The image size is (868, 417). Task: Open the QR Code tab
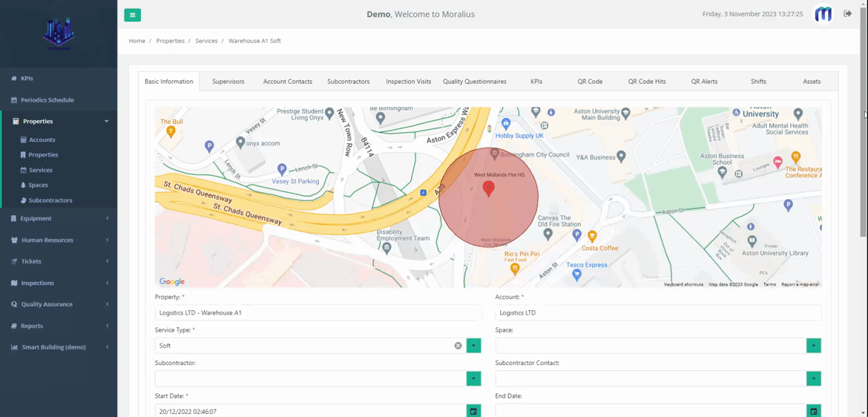[590, 82]
